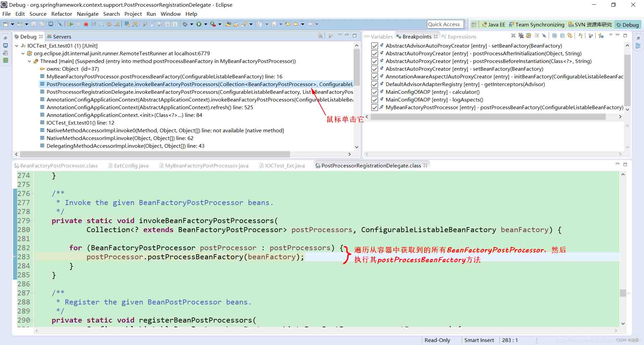Screen dimensions: 644x345
Task: Open External Tools dropdown arrow
Action: pos(220,24)
